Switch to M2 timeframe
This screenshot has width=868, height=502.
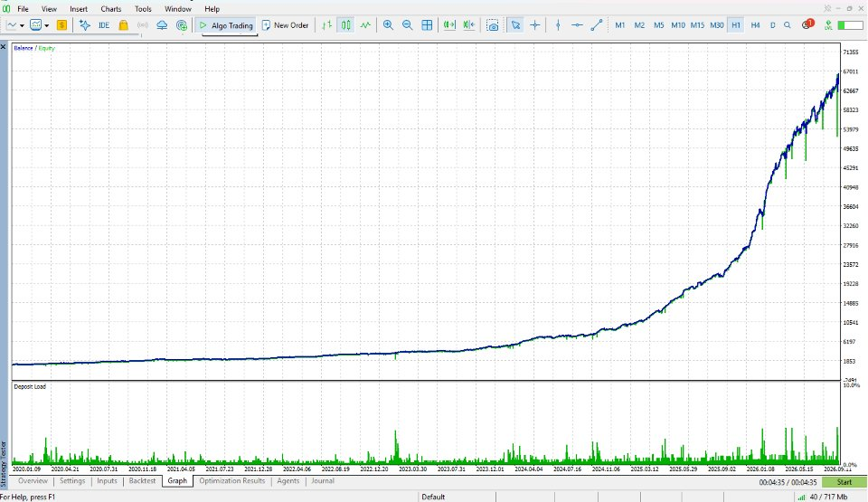click(x=639, y=25)
